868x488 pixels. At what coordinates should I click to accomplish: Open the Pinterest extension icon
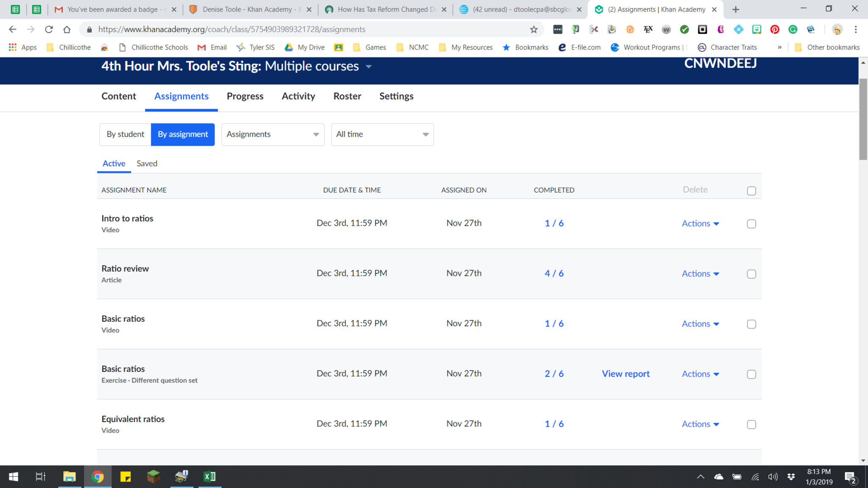(774, 29)
